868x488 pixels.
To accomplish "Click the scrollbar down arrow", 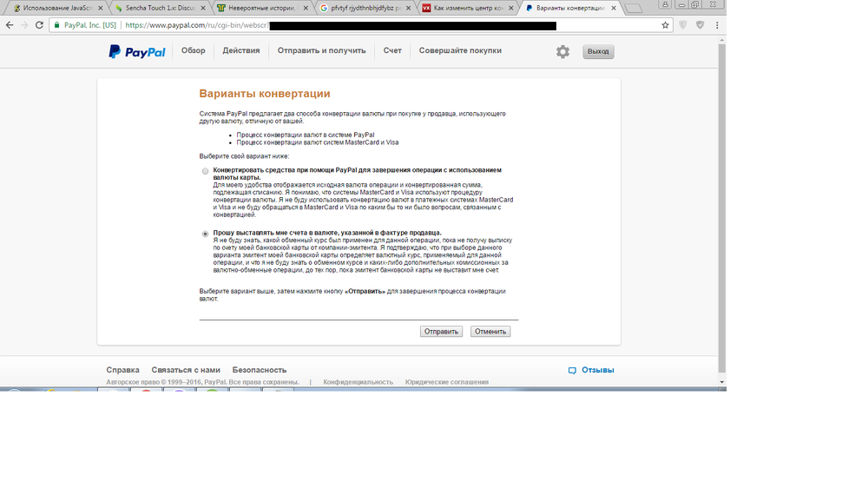I will point(721,382).
